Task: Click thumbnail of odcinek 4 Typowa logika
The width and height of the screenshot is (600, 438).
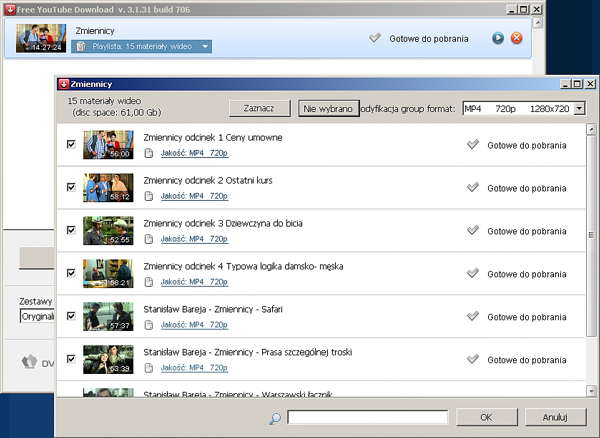Action: click(x=108, y=273)
